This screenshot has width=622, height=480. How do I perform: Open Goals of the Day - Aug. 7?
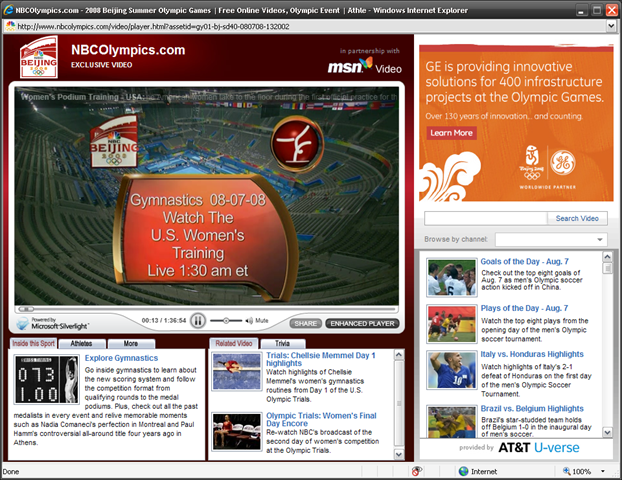pos(524,261)
